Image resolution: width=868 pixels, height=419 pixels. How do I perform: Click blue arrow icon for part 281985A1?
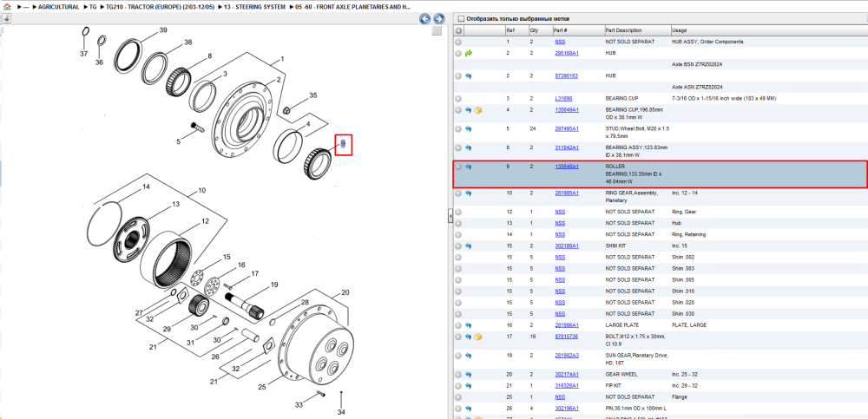pyautogui.click(x=469, y=193)
